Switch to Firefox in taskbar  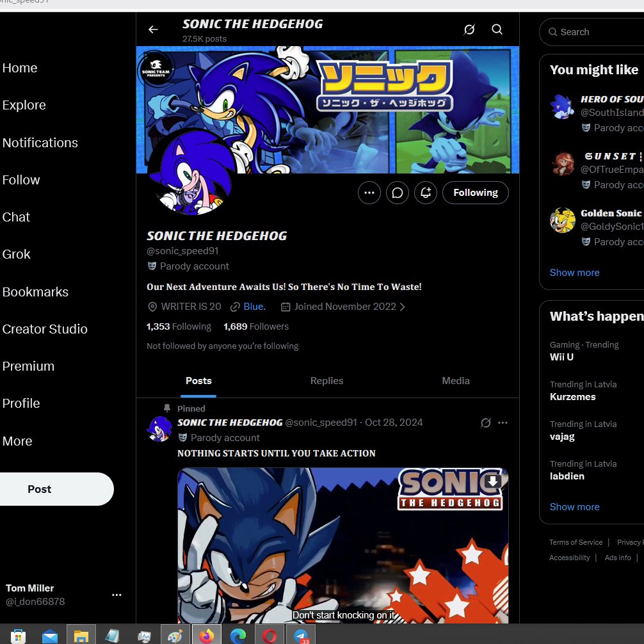click(207, 636)
